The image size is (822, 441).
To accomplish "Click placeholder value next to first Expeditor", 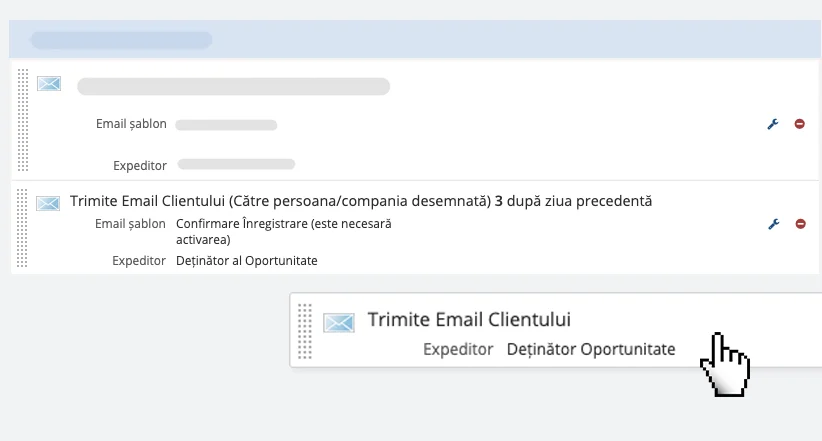I will coord(236,164).
